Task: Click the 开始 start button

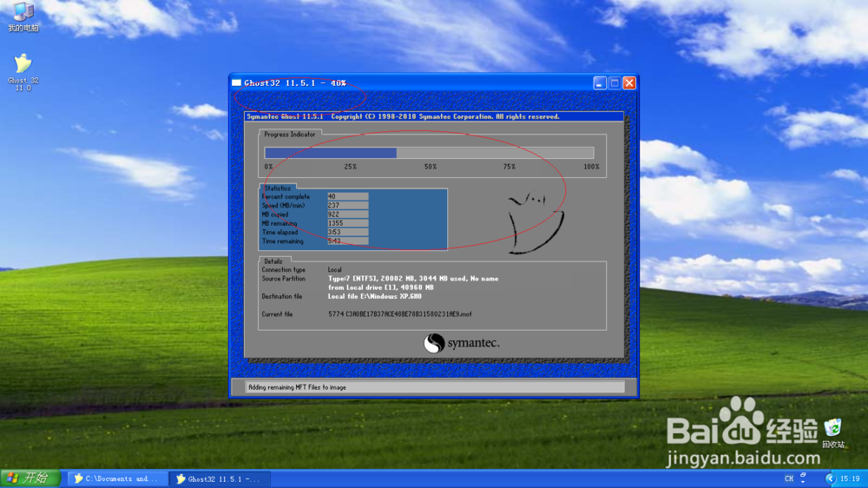Action: pos(30,478)
